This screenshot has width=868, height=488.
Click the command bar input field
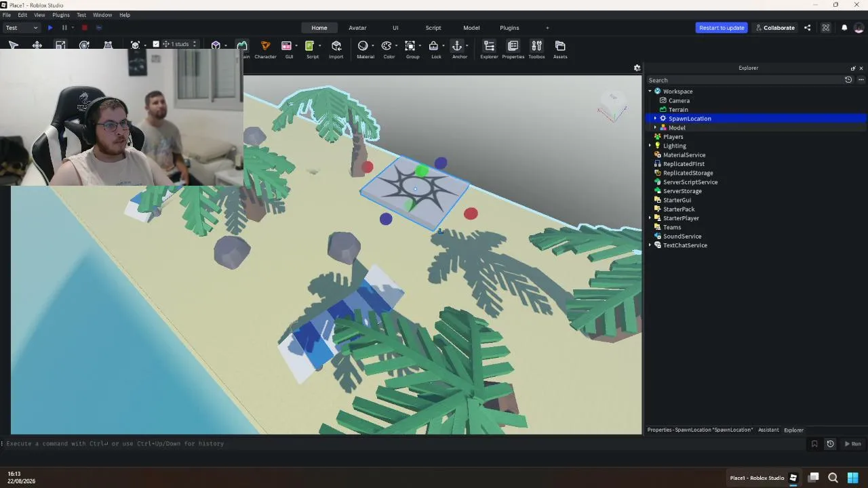click(x=406, y=444)
